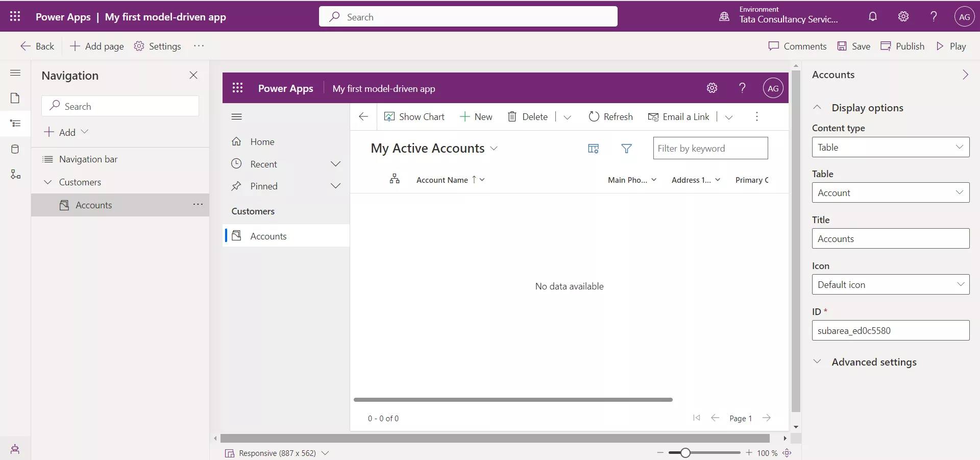Click the filter funnel above the grid

coord(627,149)
